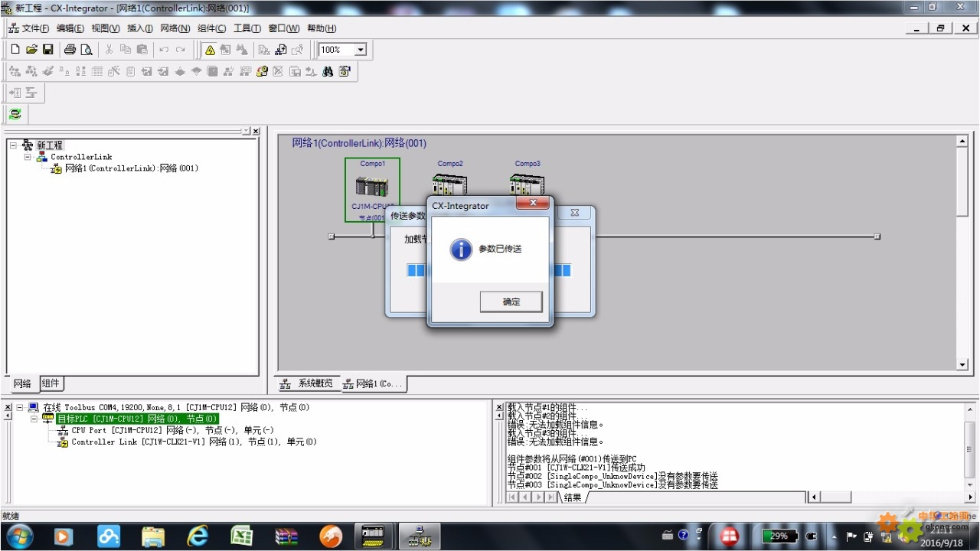Click the Open folder toolbar icon

(x=31, y=50)
